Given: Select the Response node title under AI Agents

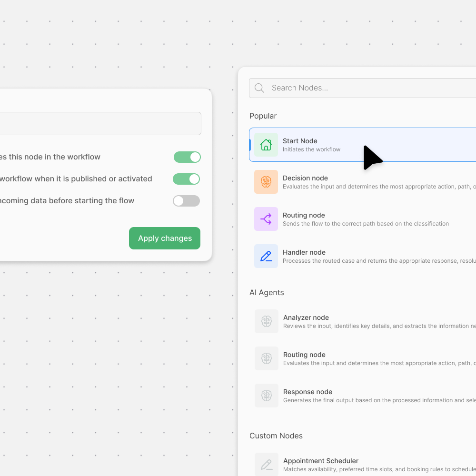Looking at the screenshot, I should click(307, 392).
